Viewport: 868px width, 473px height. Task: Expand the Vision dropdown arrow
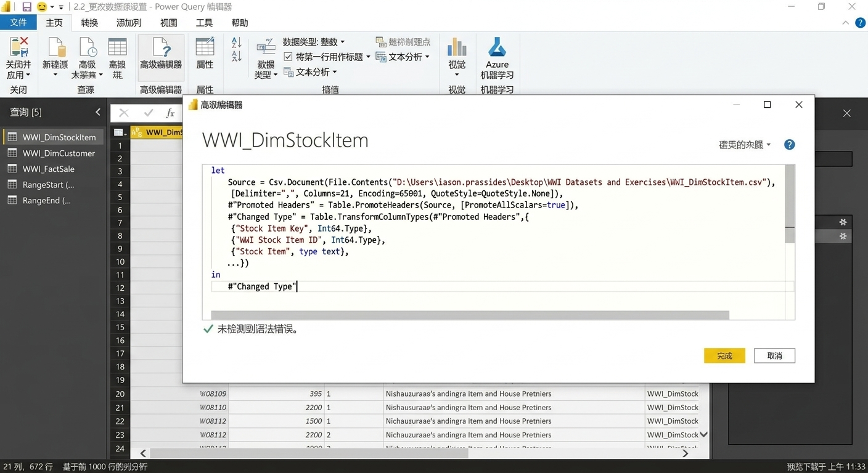point(457,75)
